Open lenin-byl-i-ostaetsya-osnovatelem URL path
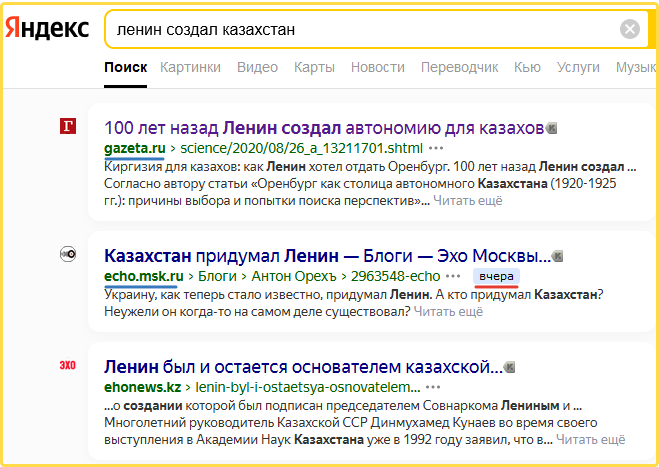The height and width of the screenshot is (467, 659). coord(308,387)
